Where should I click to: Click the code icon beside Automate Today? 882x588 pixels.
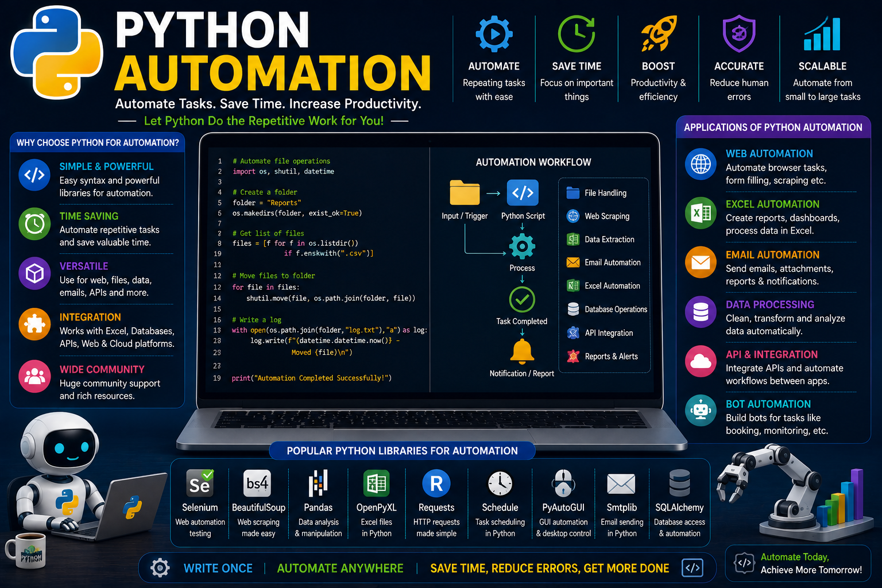(x=744, y=563)
